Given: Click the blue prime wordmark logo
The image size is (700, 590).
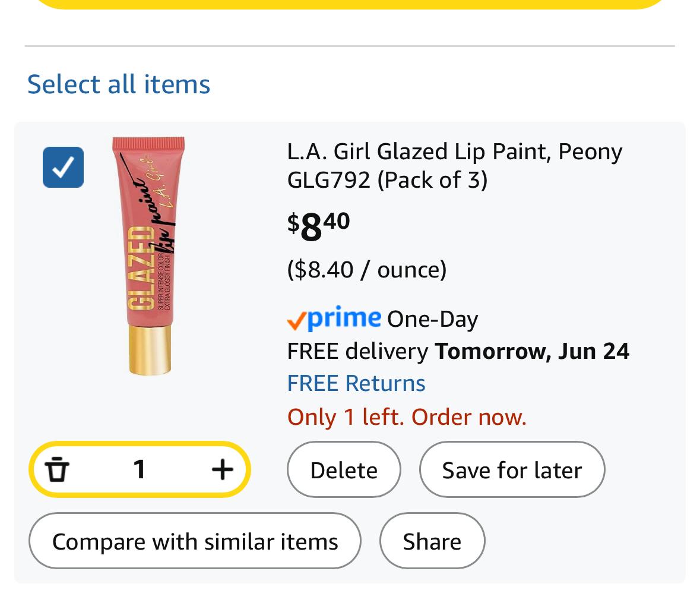Looking at the screenshot, I should (344, 318).
